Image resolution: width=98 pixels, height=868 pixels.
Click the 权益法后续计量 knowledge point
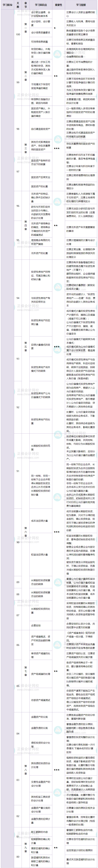[41, 555]
